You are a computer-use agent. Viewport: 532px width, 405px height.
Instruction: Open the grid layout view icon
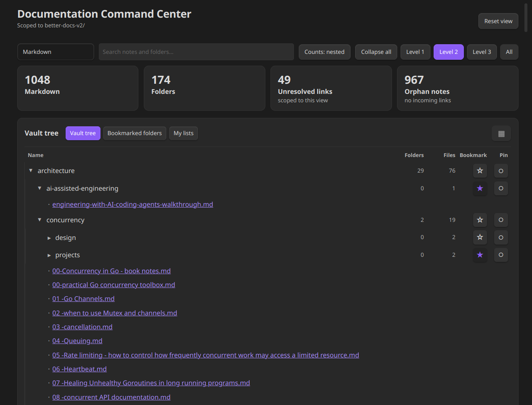(x=501, y=133)
